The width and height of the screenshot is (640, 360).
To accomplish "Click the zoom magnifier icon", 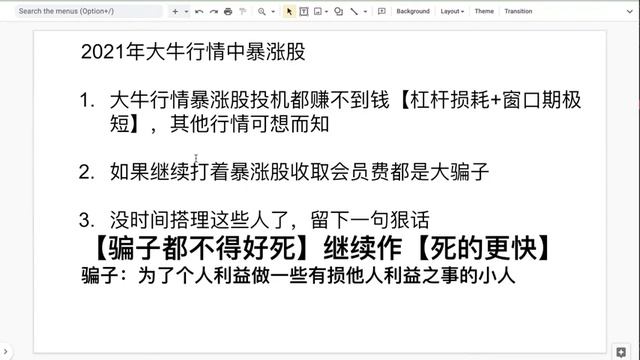I will coord(262,11).
